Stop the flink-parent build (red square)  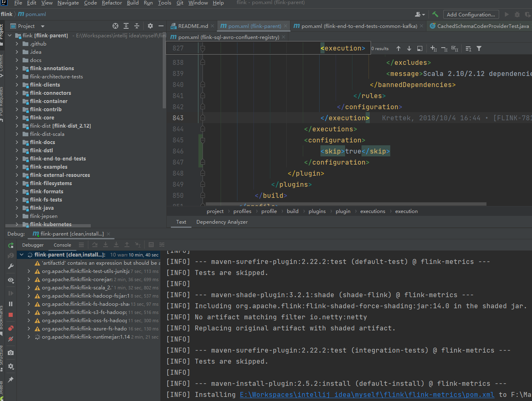11,315
